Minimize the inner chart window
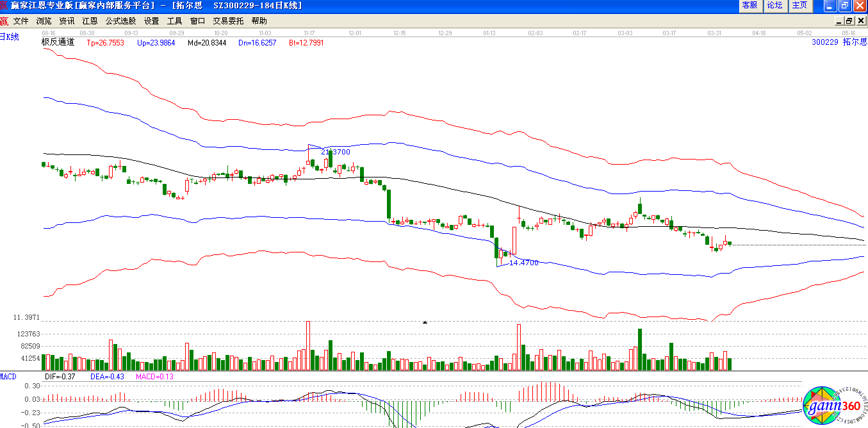This screenshot has width=868, height=428. 840,21
